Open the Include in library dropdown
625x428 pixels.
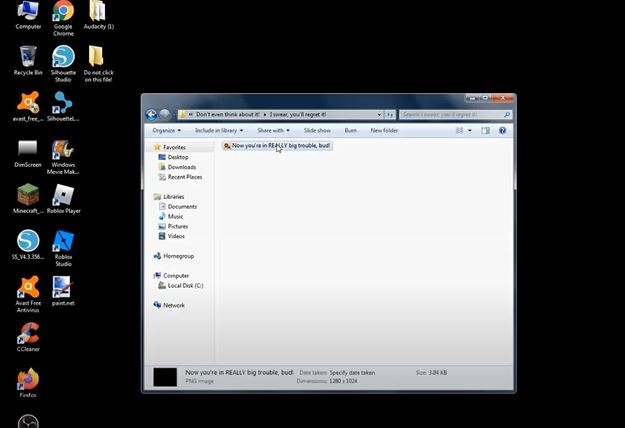(219, 130)
